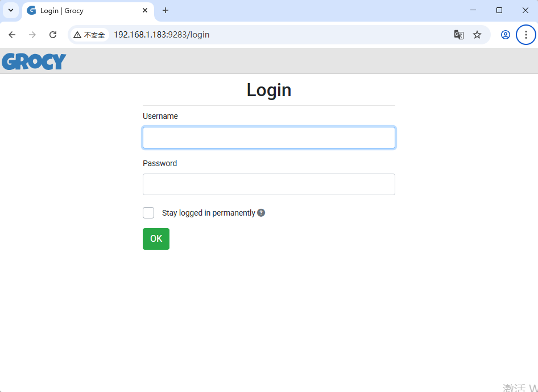Click into the Password field

[268, 184]
